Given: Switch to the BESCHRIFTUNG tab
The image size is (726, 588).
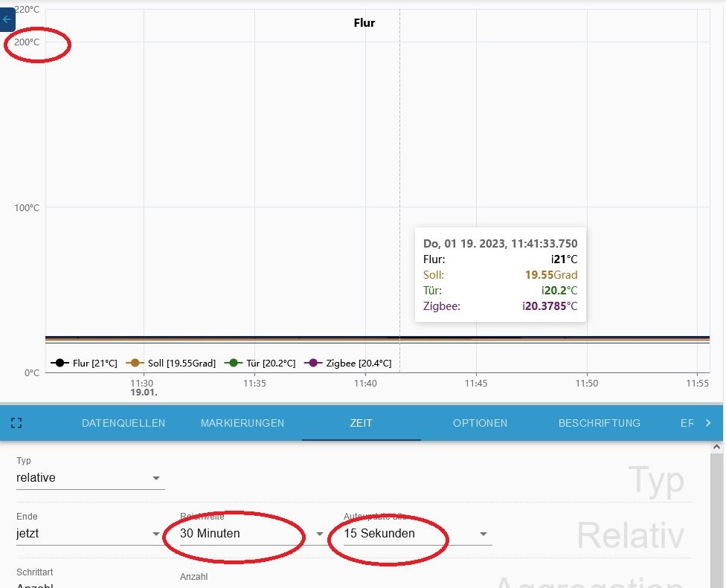Looking at the screenshot, I should click(x=599, y=423).
